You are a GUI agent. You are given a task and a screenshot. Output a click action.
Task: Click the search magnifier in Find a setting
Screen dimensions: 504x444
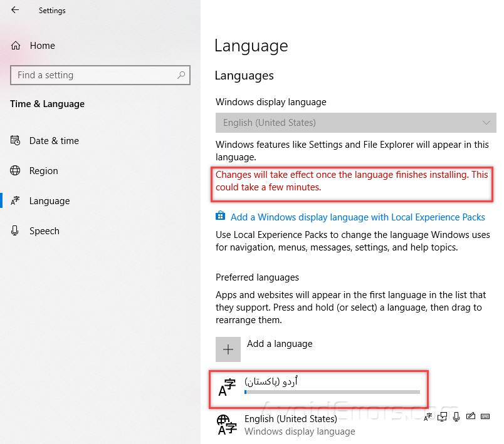tap(181, 75)
